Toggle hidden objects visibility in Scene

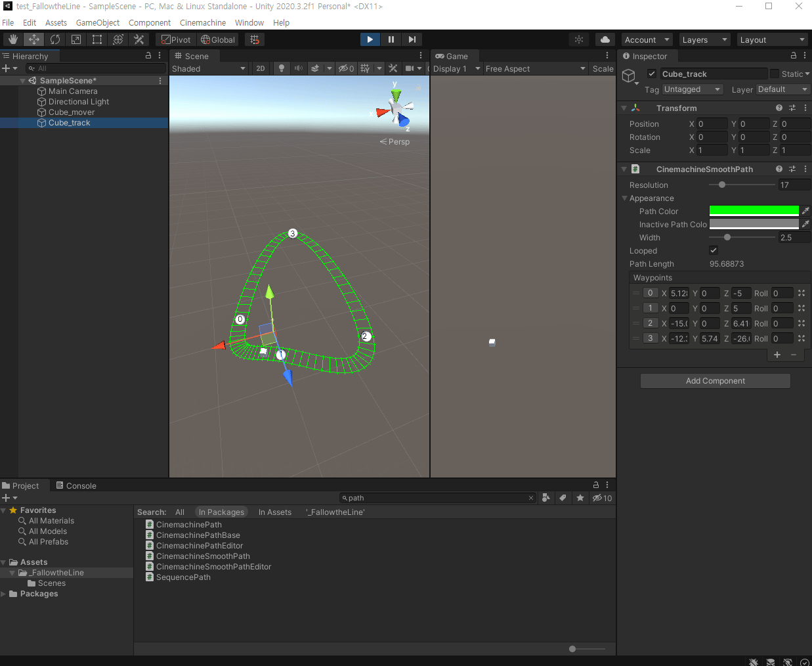(346, 68)
